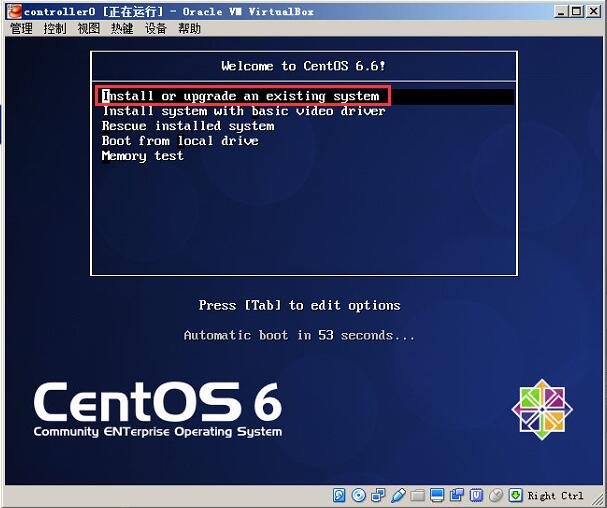This screenshot has width=607, height=508.
Task: Close the VirtualBox controller0 window
Action: (593, 11)
